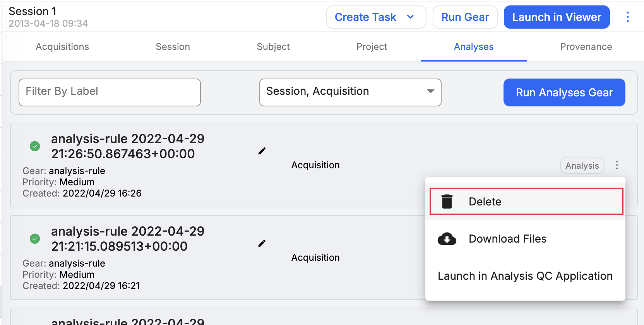The width and height of the screenshot is (644, 325).
Task: Select the Analyses tab
Action: click(x=474, y=47)
